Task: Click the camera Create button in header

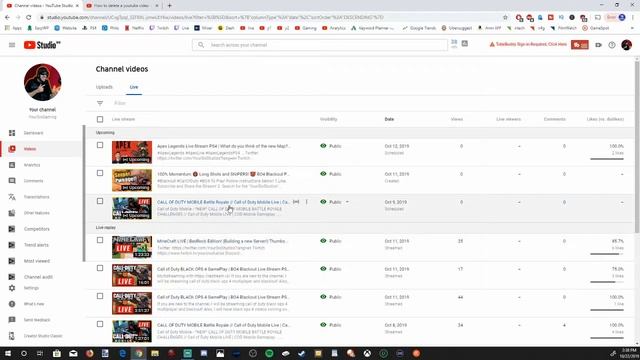Action: coord(598,45)
